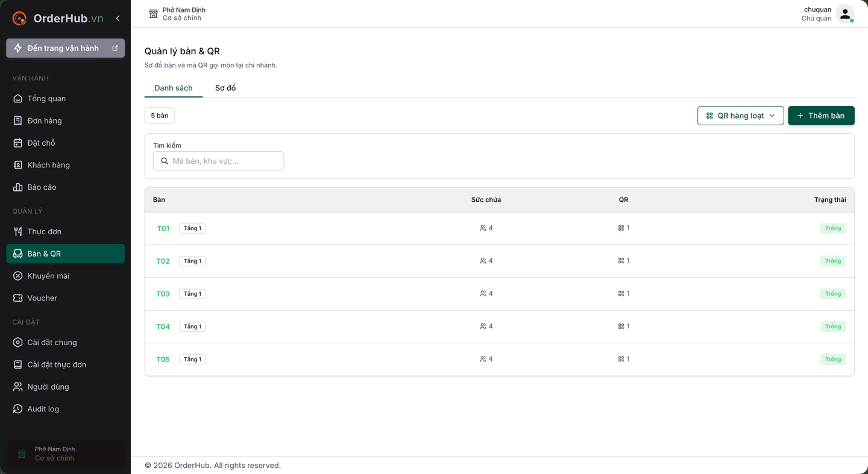Click the Voucher ticket icon
The width and height of the screenshot is (868, 474).
click(x=17, y=298)
